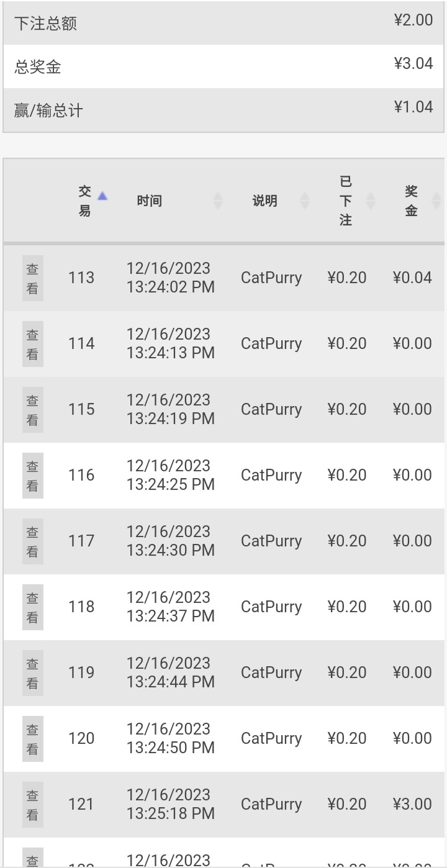This screenshot has width=447, height=868.
Task: Select the 下注总额 summary row
Action: [223, 23]
